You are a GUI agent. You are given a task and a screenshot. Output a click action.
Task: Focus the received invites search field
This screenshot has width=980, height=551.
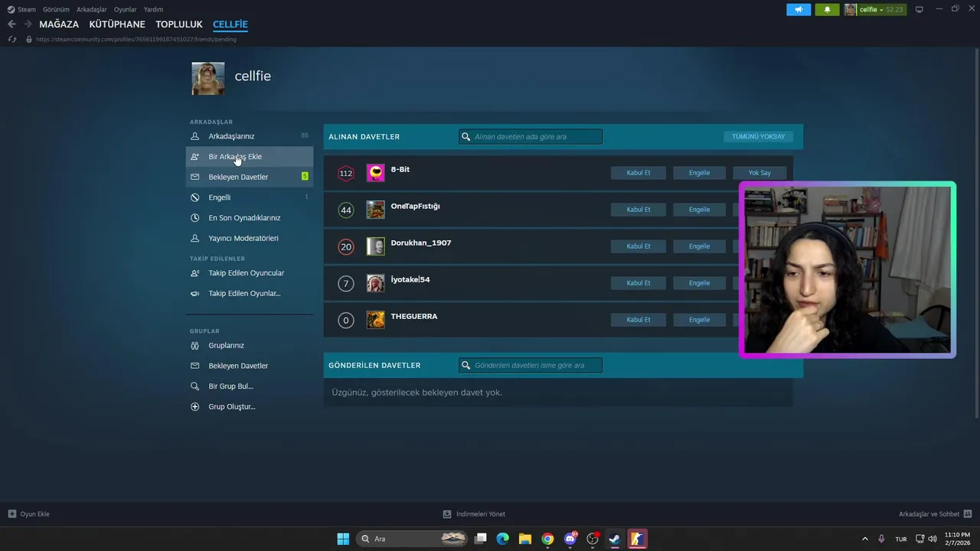click(x=531, y=137)
